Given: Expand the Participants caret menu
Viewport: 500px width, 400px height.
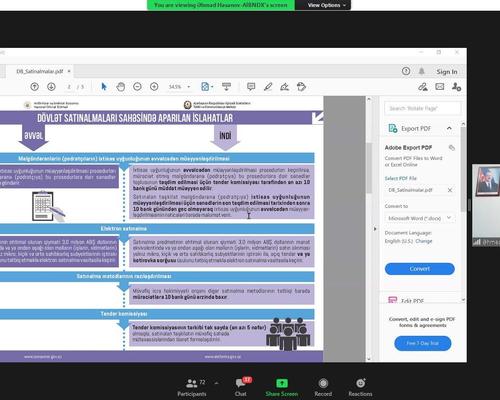Looking at the screenshot, I should [217, 383].
